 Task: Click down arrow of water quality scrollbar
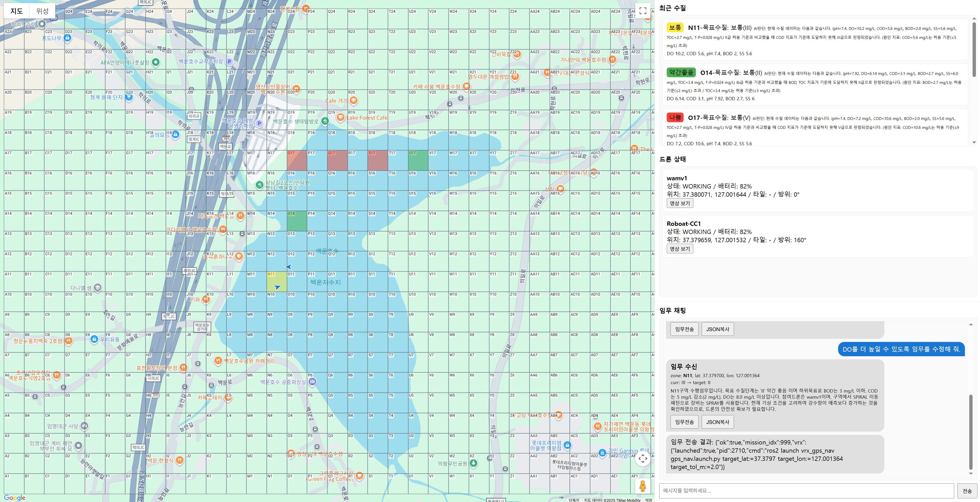[x=974, y=142]
